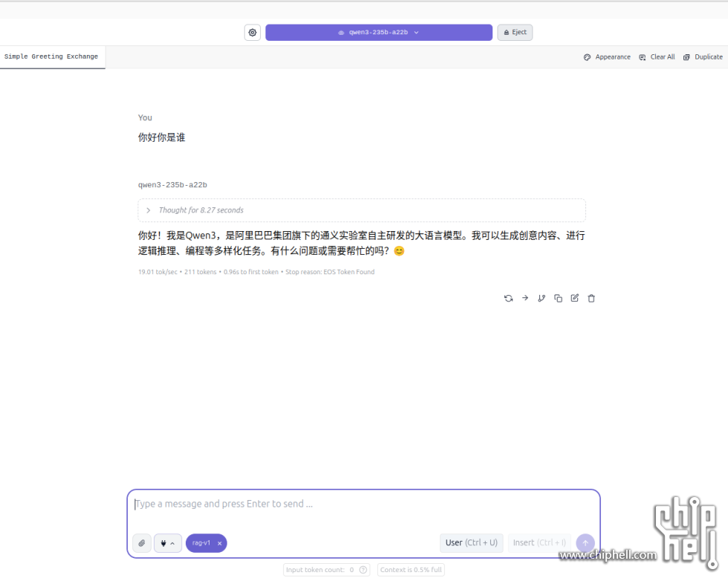Duplicate the current chat
728x581 pixels.
point(703,57)
